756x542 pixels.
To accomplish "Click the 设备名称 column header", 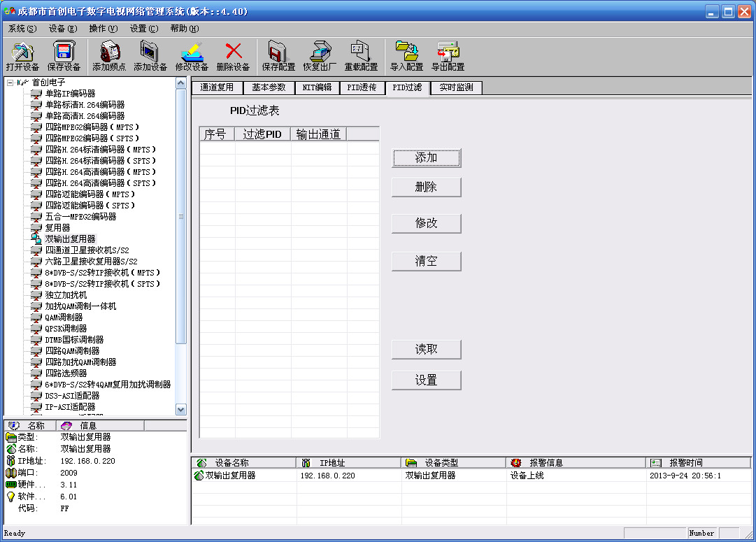I will point(244,463).
